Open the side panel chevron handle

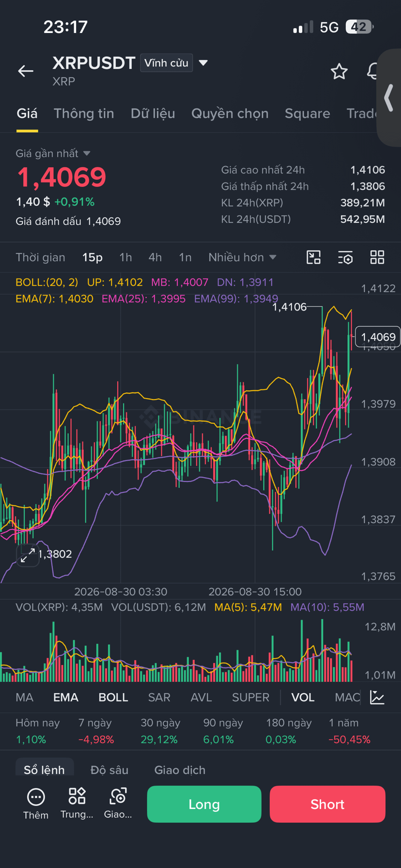(388, 98)
